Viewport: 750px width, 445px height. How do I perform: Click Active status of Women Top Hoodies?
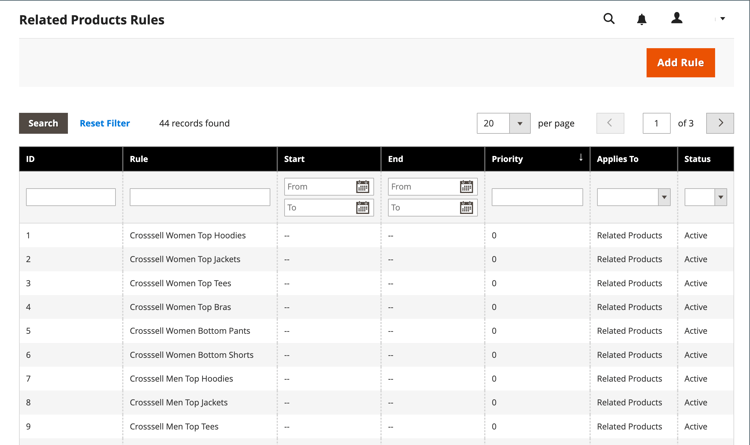point(695,235)
